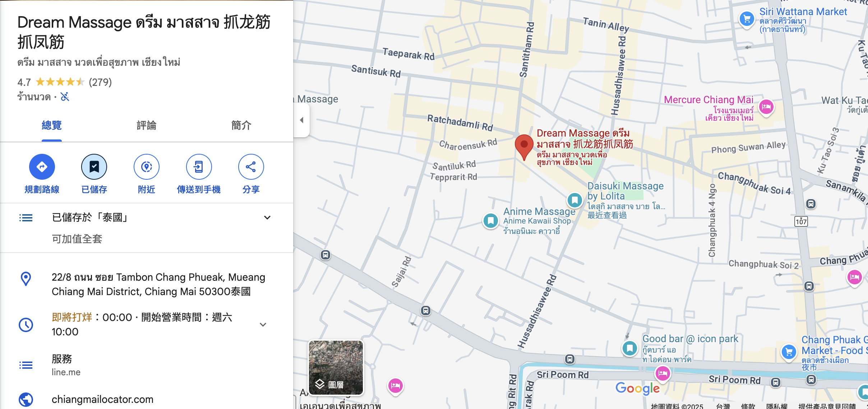Click the share (分享) icon

[x=251, y=167]
